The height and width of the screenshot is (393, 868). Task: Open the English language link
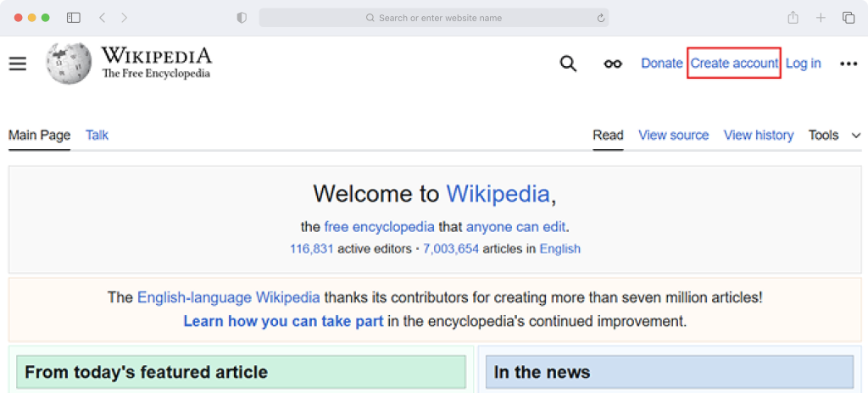(x=560, y=249)
